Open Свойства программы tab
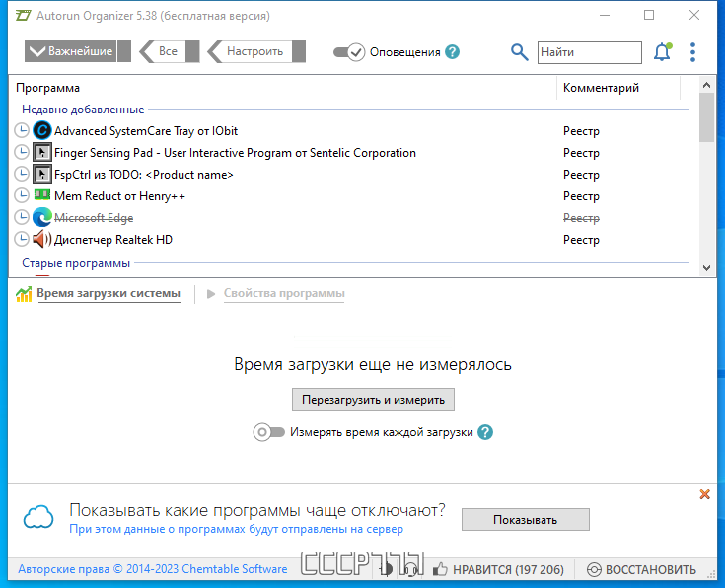 (284, 293)
